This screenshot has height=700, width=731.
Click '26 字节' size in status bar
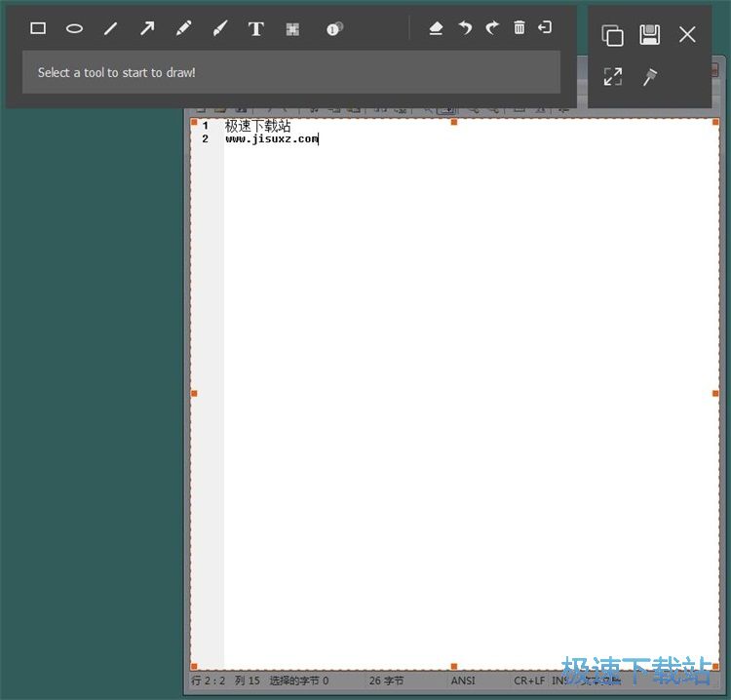[386, 681]
